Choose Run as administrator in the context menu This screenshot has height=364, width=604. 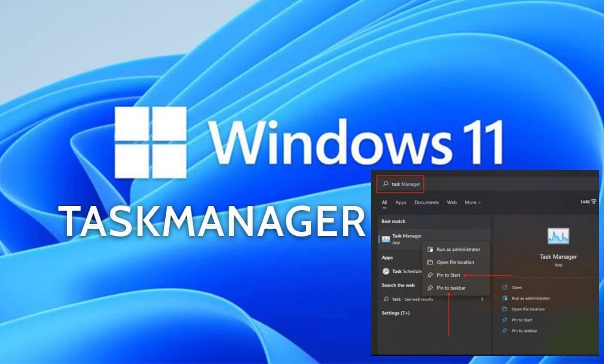(459, 249)
